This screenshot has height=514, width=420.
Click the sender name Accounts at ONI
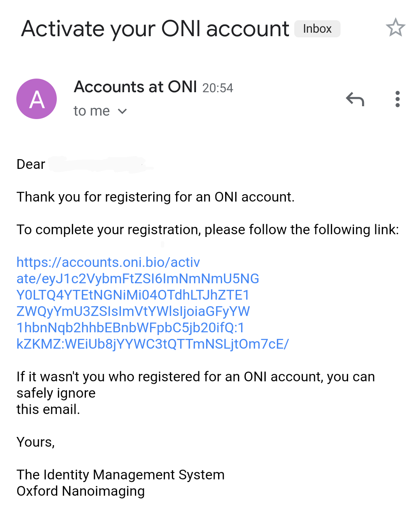tap(135, 87)
